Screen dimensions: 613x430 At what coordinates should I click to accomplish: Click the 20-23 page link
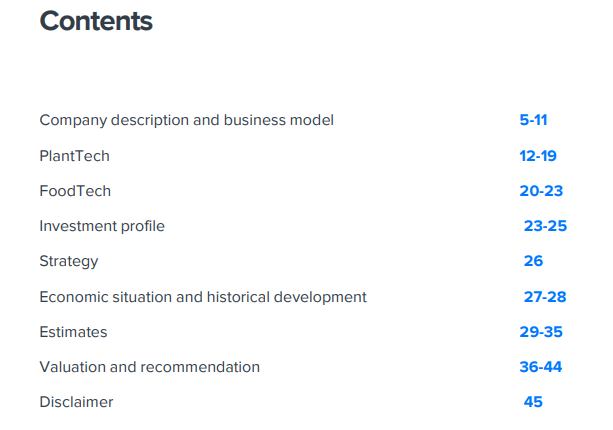click(x=541, y=191)
